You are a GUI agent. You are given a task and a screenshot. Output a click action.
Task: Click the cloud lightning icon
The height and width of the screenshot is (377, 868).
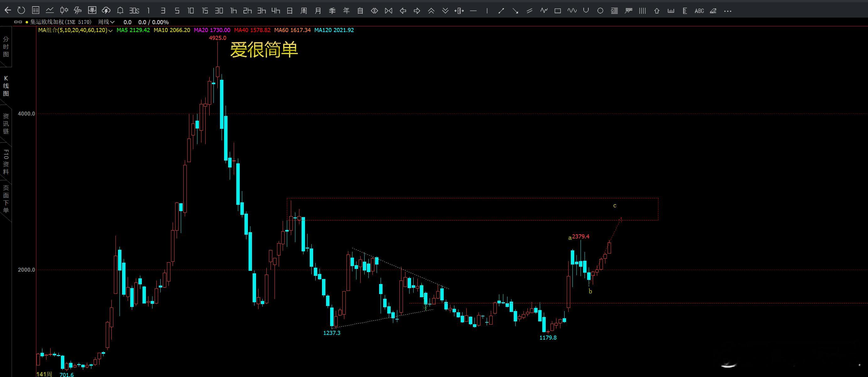106,10
